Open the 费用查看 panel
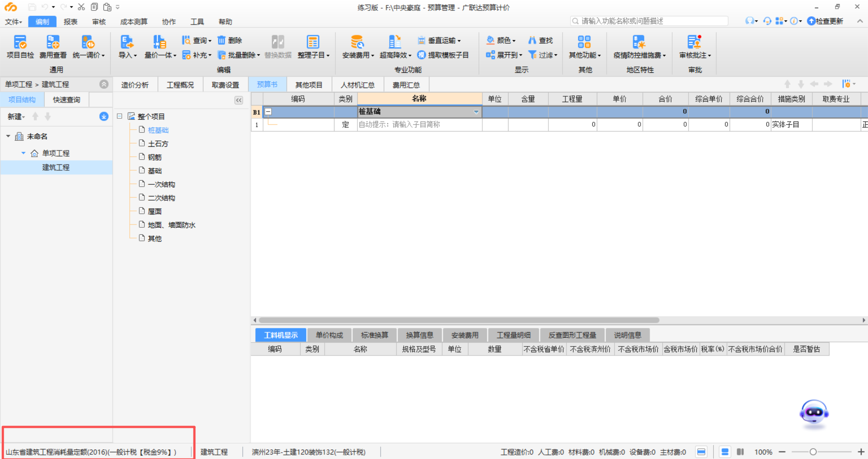The image size is (868, 459). click(x=53, y=47)
